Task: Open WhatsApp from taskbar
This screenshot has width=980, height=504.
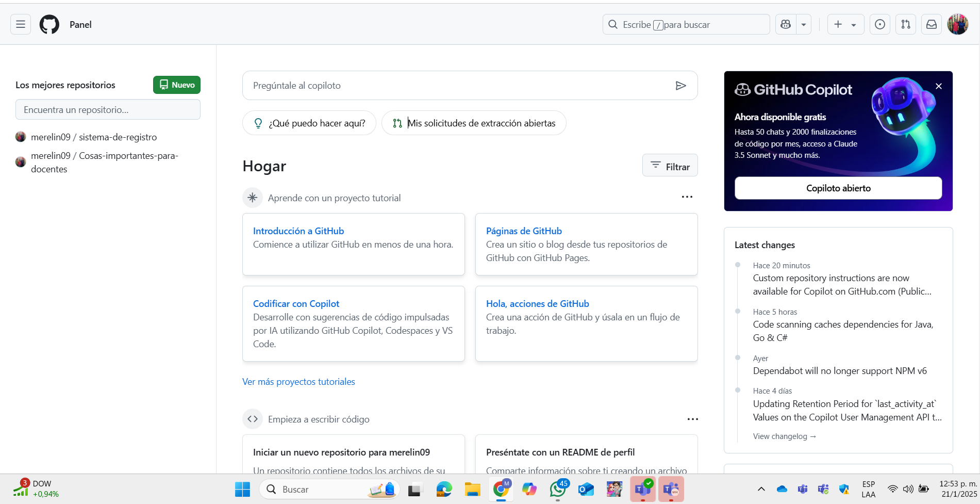Action: pos(558,489)
